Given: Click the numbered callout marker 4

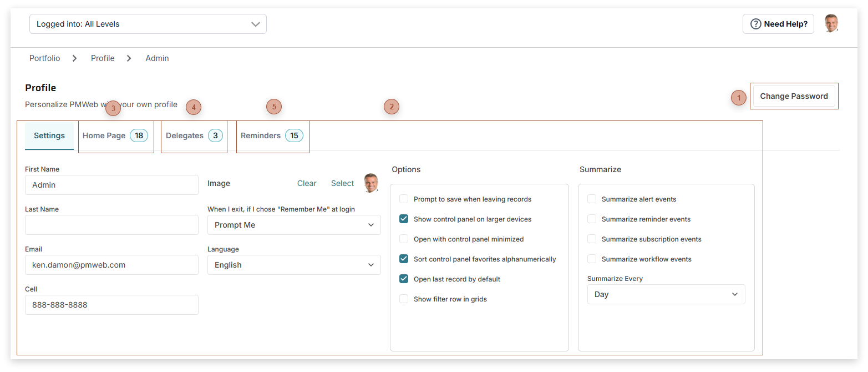Looking at the screenshot, I should click(193, 107).
